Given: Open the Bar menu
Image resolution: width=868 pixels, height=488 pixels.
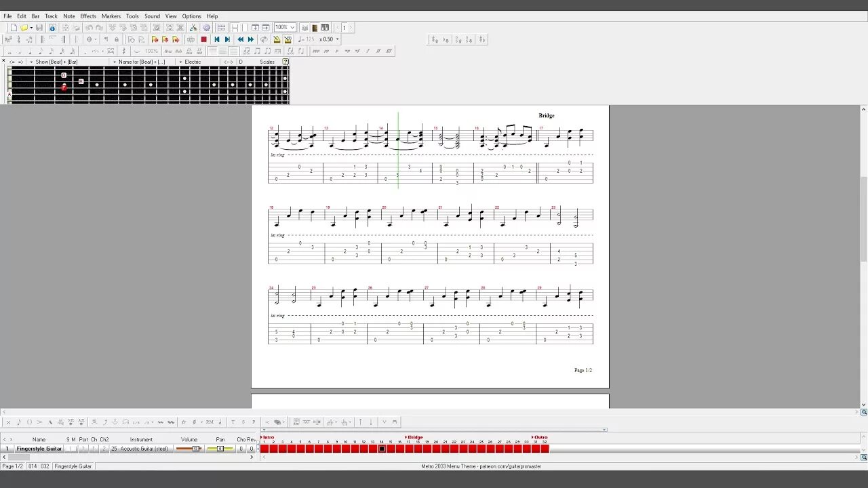Looking at the screenshot, I should click(35, 16).
